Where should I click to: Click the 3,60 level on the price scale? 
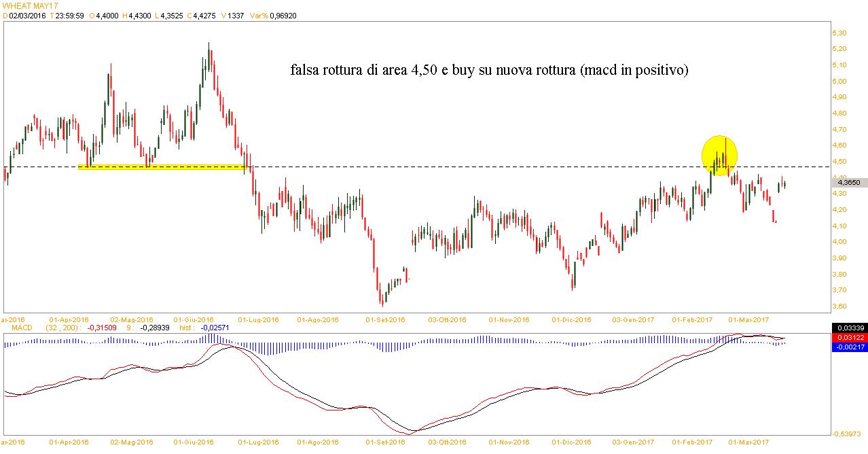[x=839, y=307]
